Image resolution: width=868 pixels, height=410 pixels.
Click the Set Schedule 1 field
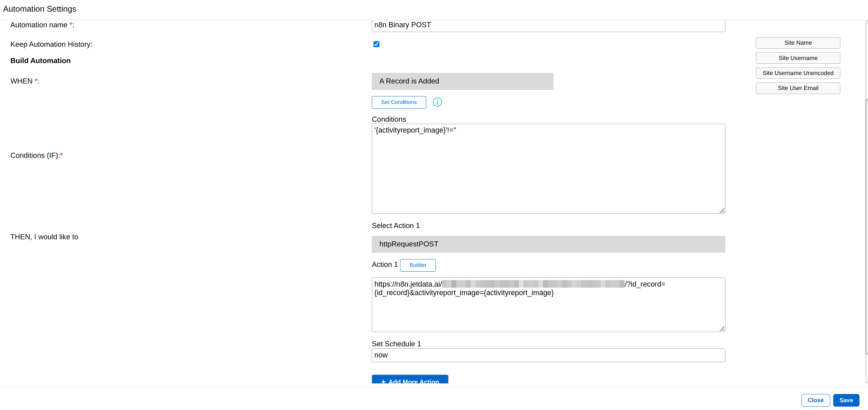coord(548,355)
